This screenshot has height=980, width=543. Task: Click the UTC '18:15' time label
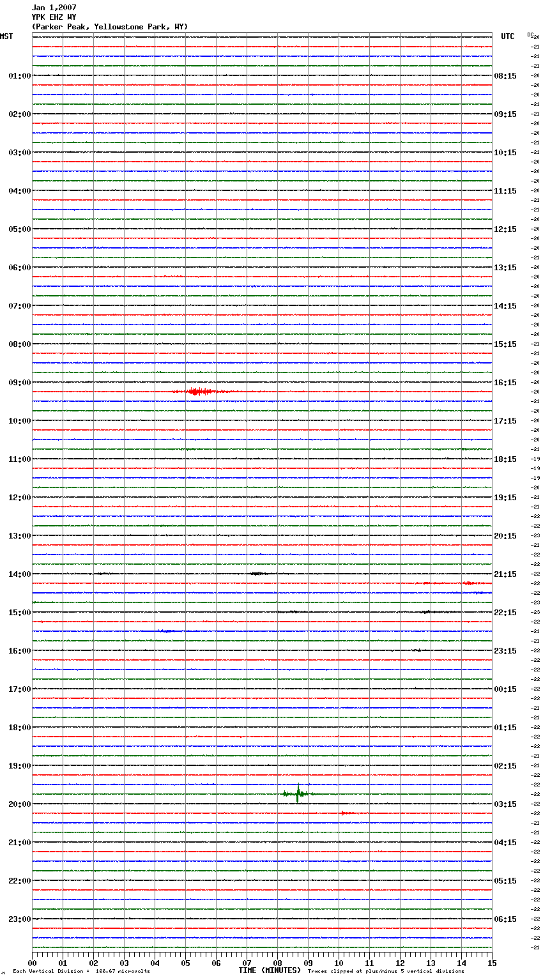pyautogui.click(x=505, y=459)
